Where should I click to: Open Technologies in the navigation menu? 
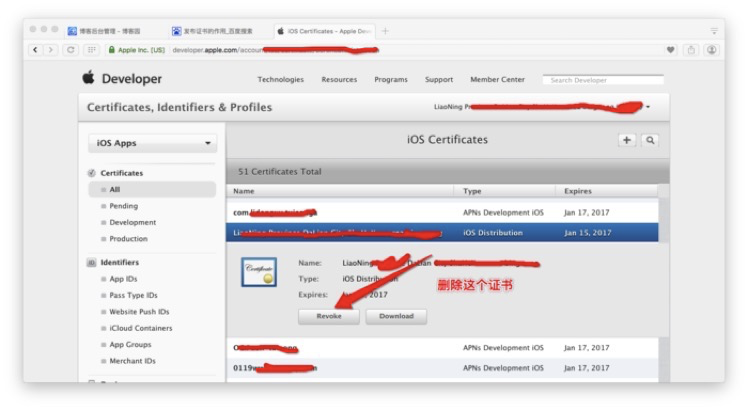(280, 79)
